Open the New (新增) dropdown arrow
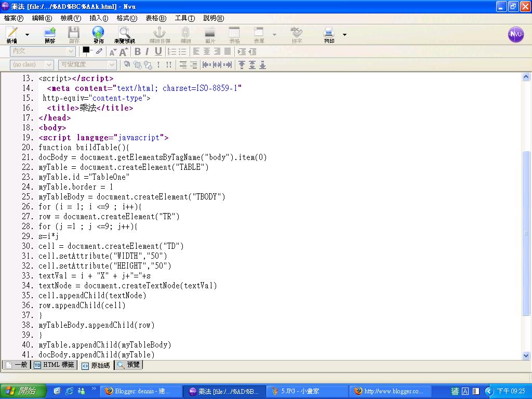The height and width of the screenshot is (399, 532). click(27, 35)
